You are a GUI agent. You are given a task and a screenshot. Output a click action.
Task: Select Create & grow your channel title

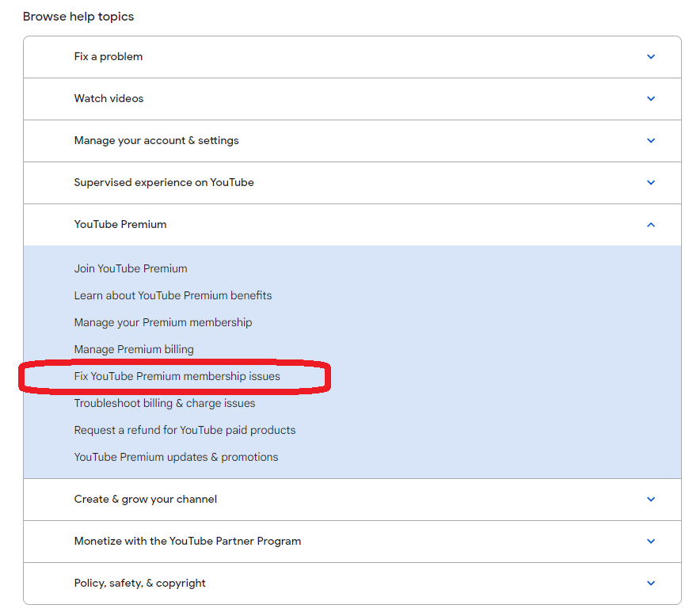click(x=146, y=500)
